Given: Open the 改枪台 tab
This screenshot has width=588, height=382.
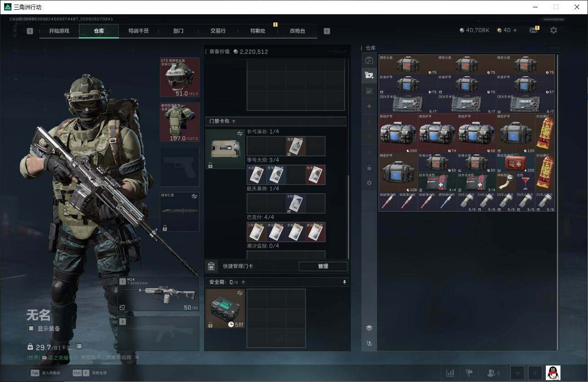Looking at the screenshot, I should pos(297,31).
